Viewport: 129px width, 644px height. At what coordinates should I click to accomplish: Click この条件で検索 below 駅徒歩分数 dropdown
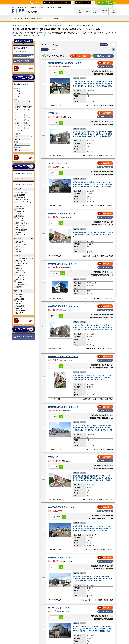click(x=24, y=166)
